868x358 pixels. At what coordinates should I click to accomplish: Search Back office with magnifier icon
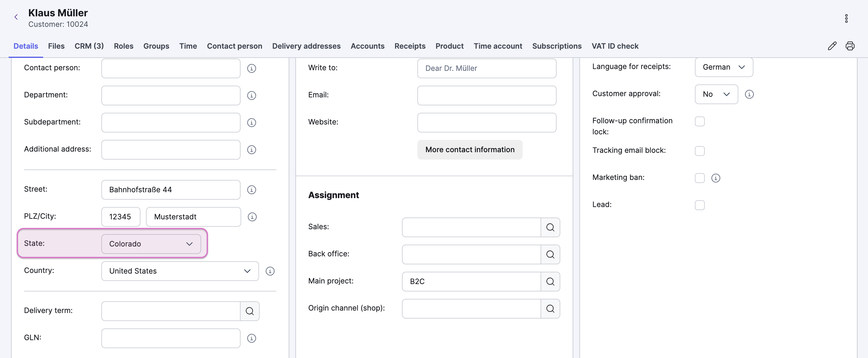(x=550, y=254)
